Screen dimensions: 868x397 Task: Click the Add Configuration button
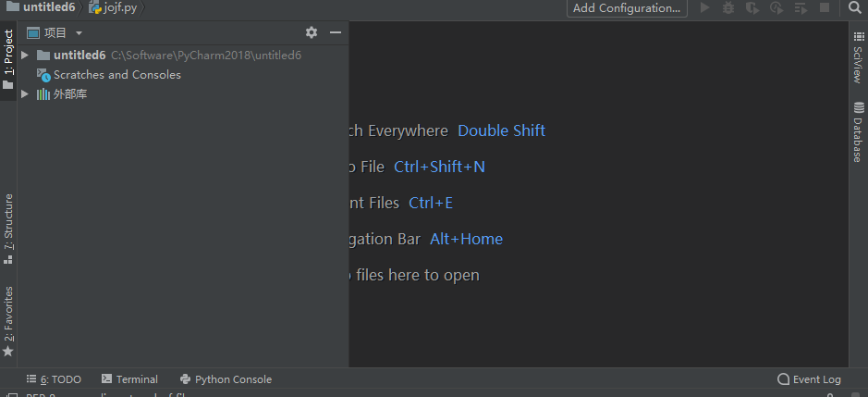(627, 8)
